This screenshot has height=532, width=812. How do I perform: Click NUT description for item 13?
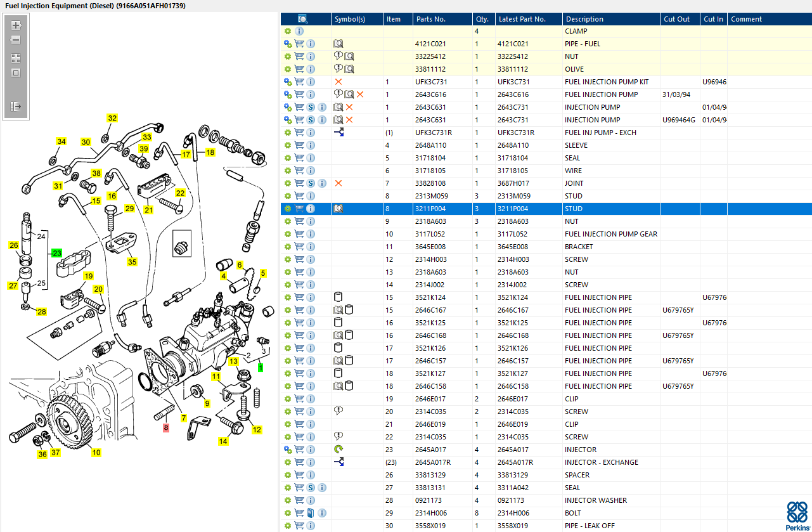coord(572,272)
